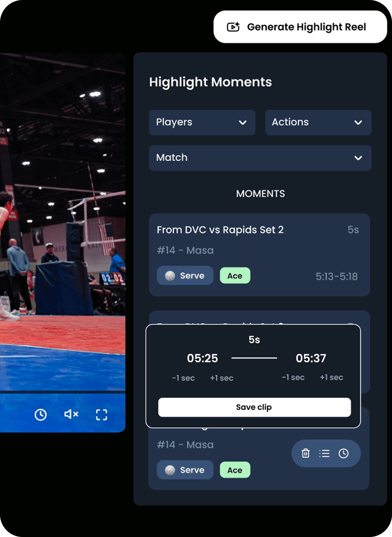Click the Serve tag on the 5:13-5:18 moment
This screenshot has width=392, height=537.
click(185, 276)
